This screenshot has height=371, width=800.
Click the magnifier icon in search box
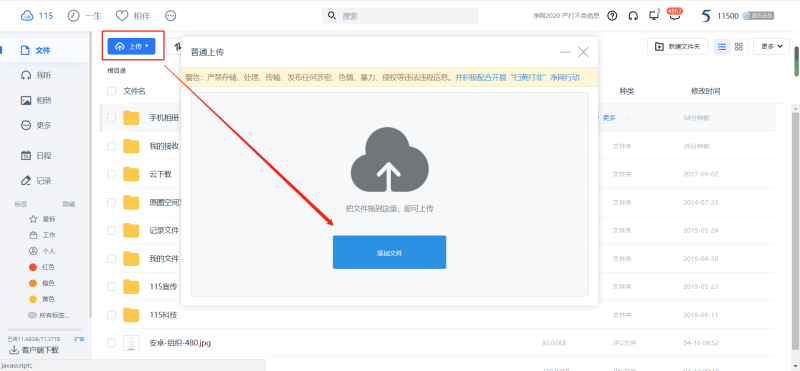click(332, 16)
